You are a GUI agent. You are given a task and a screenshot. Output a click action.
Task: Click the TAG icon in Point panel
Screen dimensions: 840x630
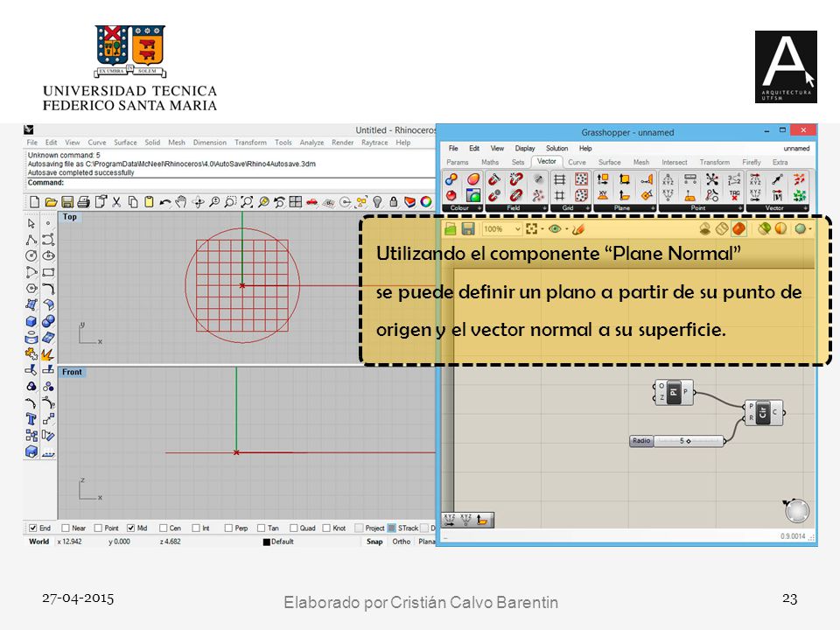tap(734, 195)
